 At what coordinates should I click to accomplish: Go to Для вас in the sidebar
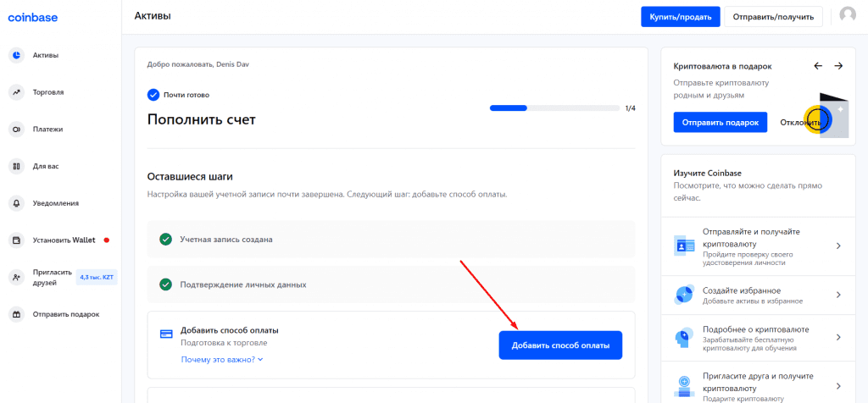pyautogui.click(x=44, y=166)
